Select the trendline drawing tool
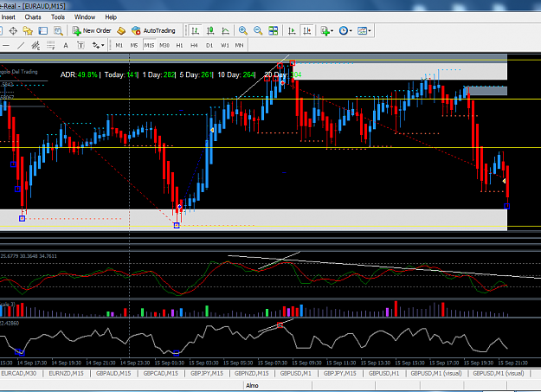The image size is (541, 392). pos(21,45)
